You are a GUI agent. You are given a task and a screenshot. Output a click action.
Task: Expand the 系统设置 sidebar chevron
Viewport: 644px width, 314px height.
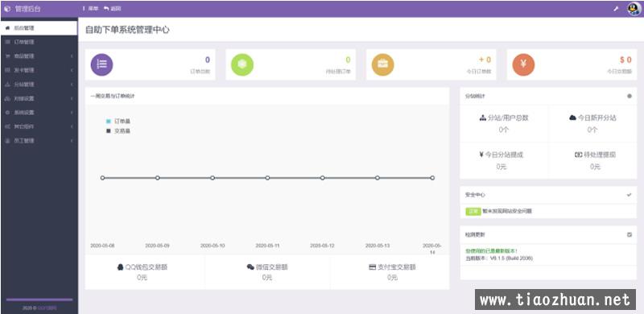click(72, 113)
